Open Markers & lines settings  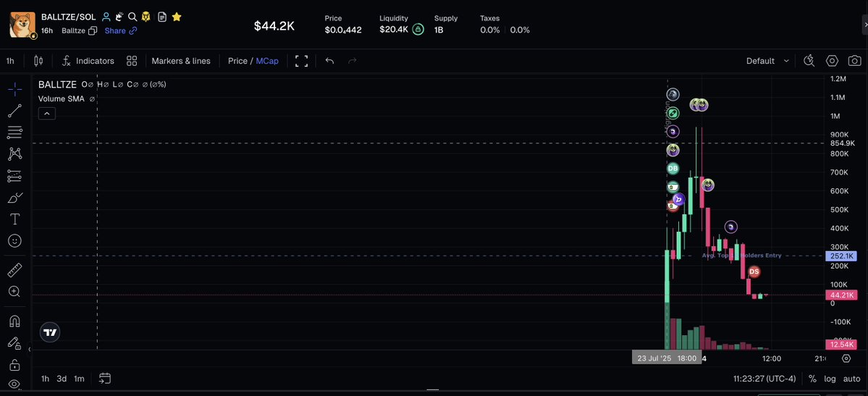(181, 61)
